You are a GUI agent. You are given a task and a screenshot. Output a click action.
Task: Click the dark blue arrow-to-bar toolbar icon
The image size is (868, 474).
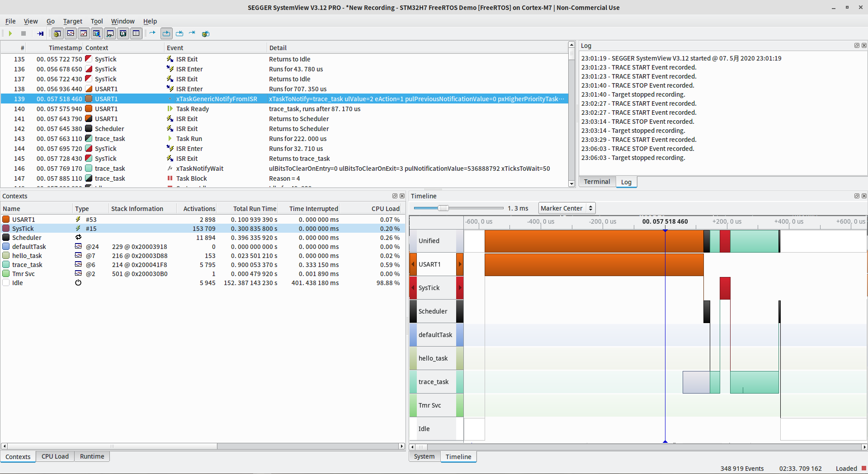tap(40, 33)
